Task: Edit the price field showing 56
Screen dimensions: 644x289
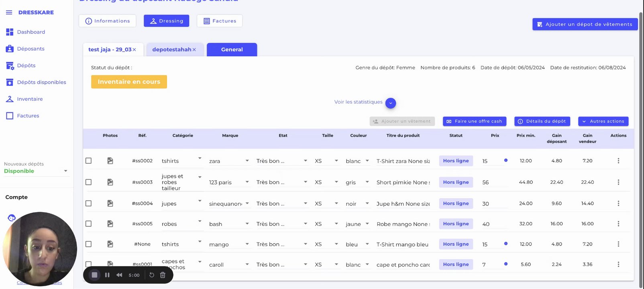Action: (x=495, y=182)
